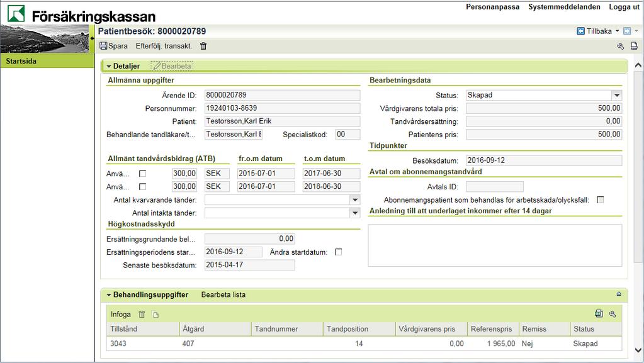Screen dimensions: 644x363
Task: Click the Spara label
Action: tap(118, 46)
